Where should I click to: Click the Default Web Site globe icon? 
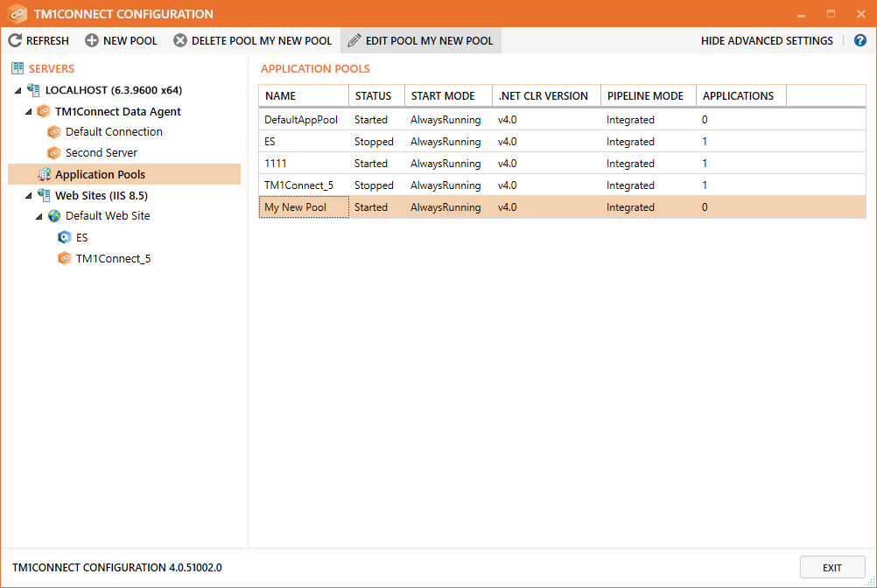tap(54, 216)
